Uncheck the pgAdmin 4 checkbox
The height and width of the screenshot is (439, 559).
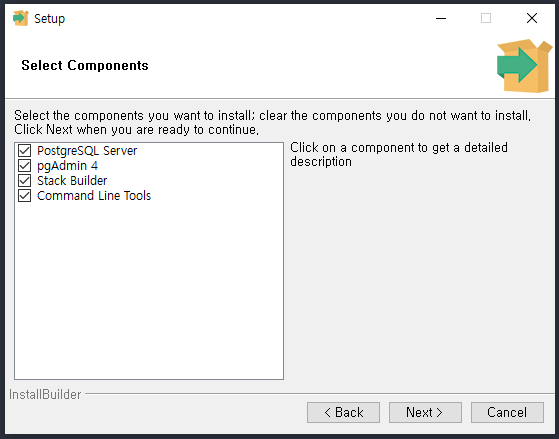click(25, 166)
